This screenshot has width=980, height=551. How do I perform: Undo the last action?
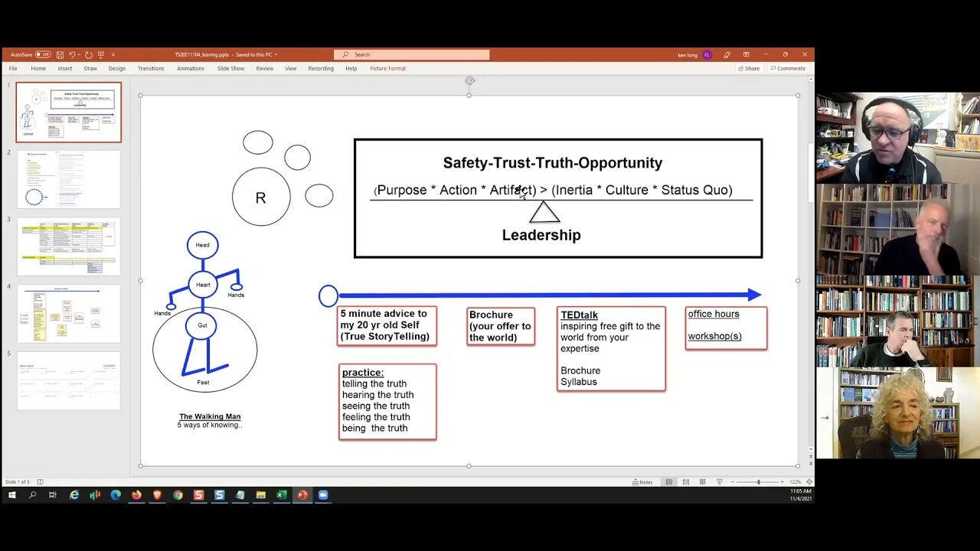pos(72,54)
